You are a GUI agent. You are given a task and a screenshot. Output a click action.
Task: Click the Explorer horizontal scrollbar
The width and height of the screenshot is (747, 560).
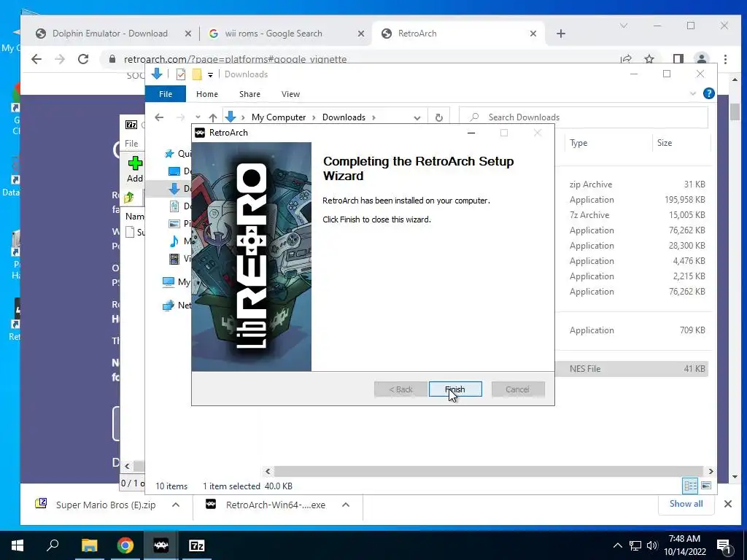pos(489,471)
